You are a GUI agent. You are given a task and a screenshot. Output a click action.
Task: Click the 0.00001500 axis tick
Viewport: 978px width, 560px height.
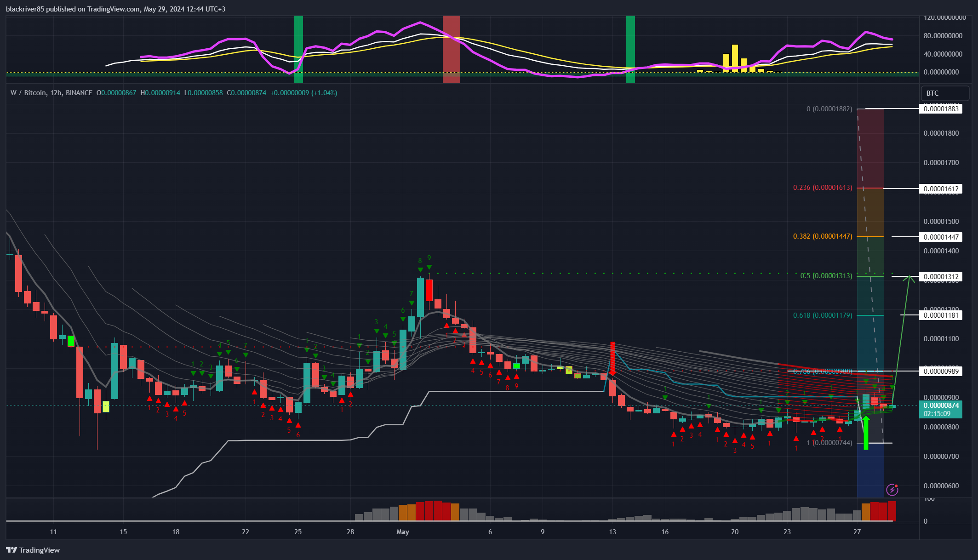[x=941, y=222]
